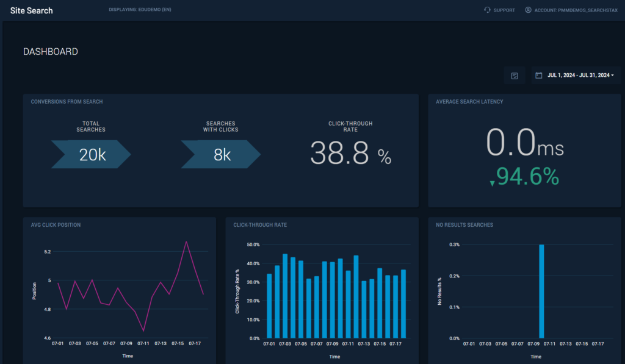Click the report export icon button
This screenshot has width=625, height=364.
pyautogui.click(x=515, y=75)
